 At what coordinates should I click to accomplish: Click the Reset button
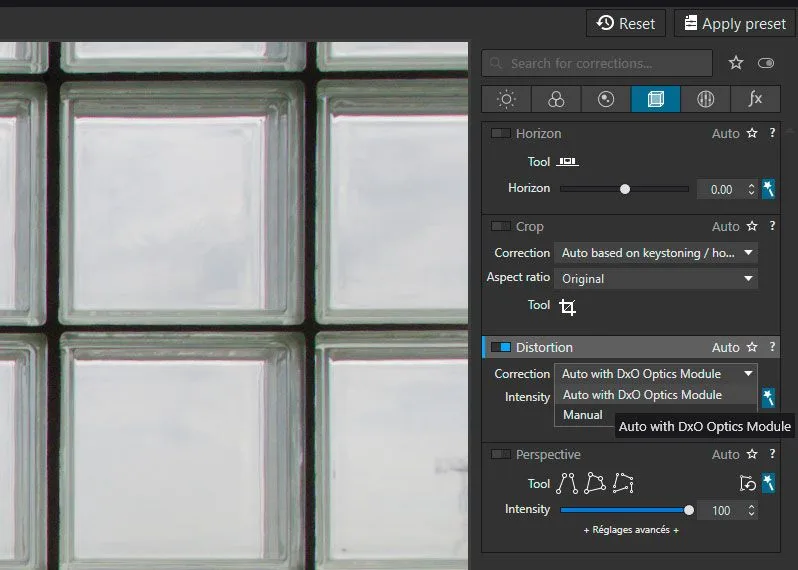point(626,23)
